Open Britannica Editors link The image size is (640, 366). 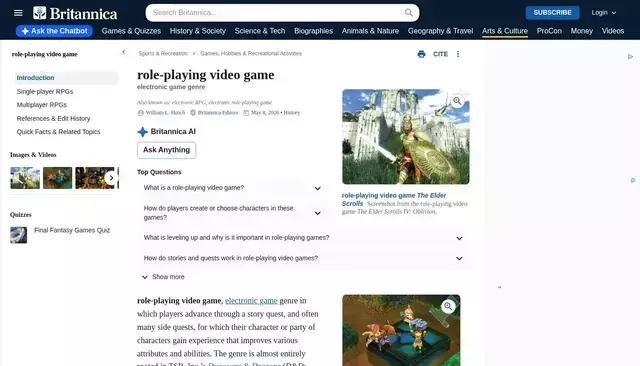218,113
